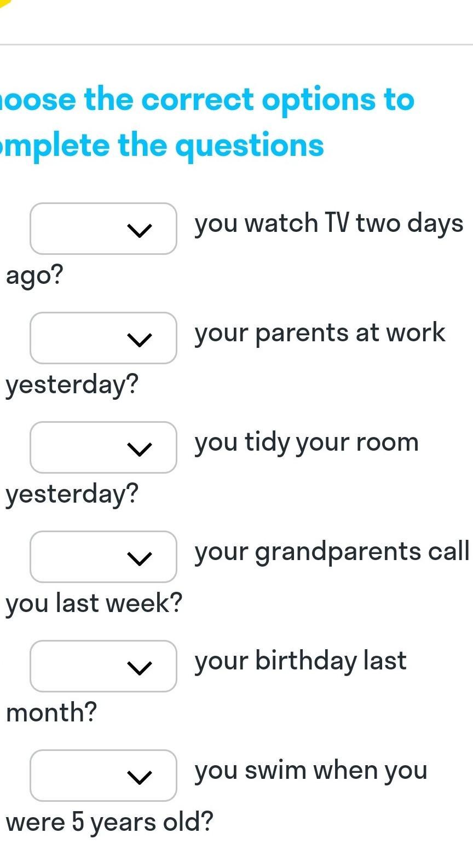Click the chevron arrow in the tidy room dropdown
Screen dimensions: 473x868
point(139,449)
